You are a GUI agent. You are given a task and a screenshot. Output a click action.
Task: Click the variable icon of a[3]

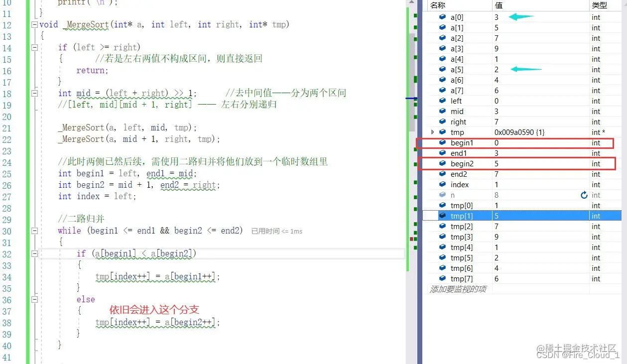(x=442, y=48)
